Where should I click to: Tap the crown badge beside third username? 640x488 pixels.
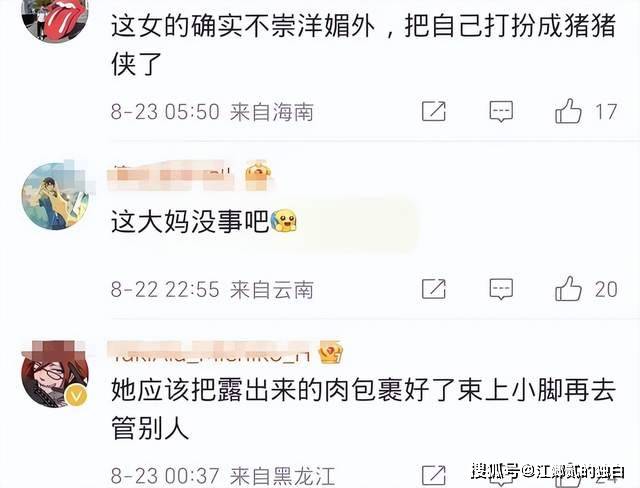(331, 352)
